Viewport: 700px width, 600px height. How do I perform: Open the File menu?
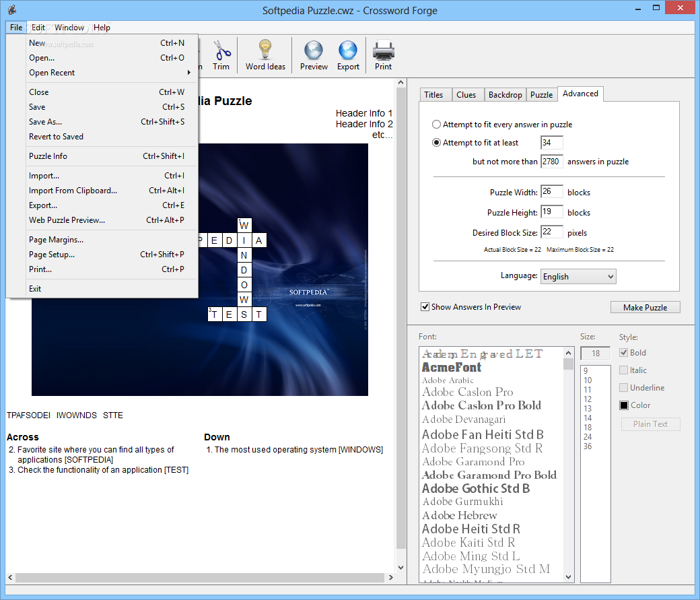point(16,27)
